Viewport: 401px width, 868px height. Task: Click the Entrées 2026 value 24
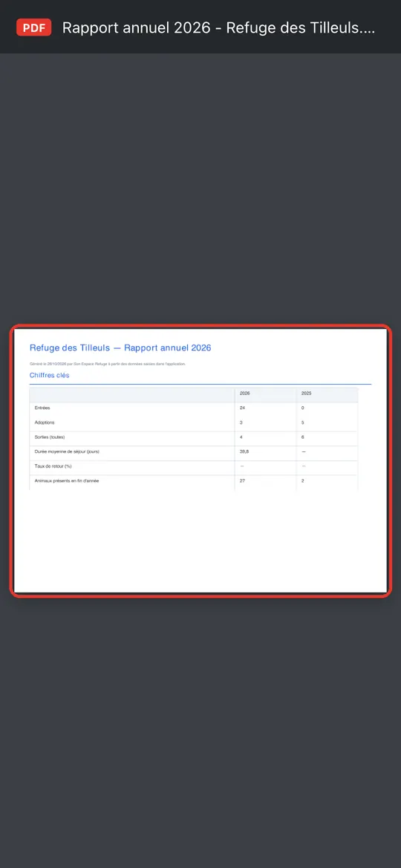(x=242, y=408)
